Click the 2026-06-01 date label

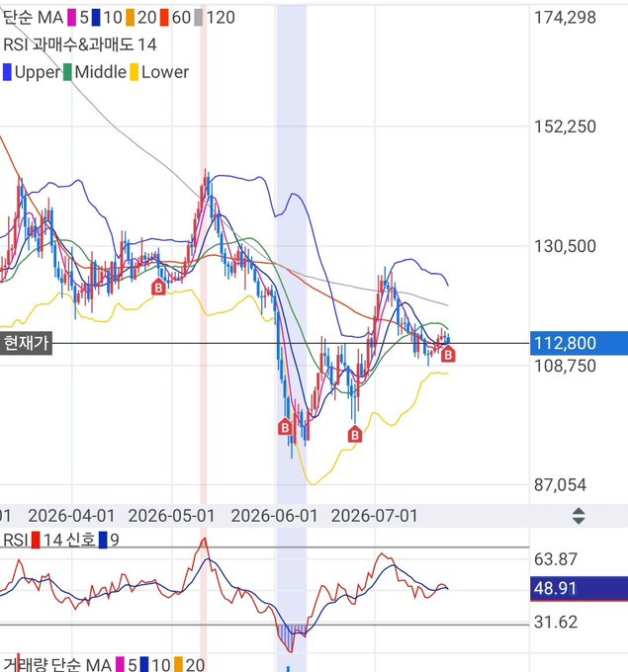[x=275, y=516]
